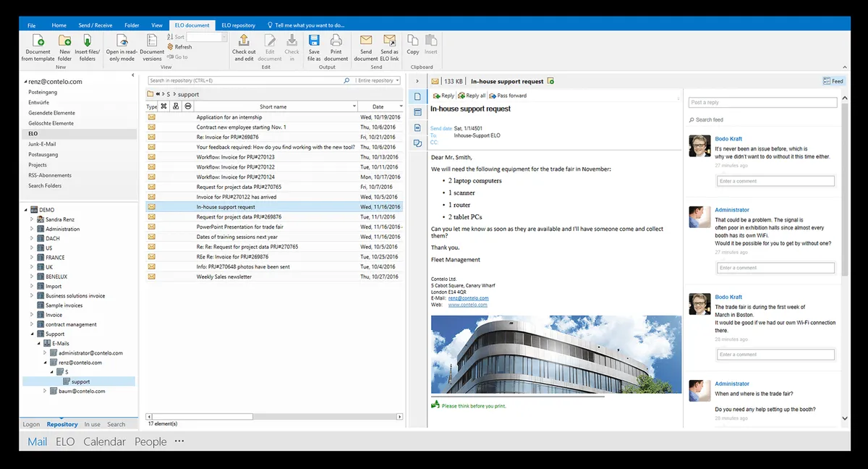
Task: Switch to the In use bottom tab
Action: (93, 424)
